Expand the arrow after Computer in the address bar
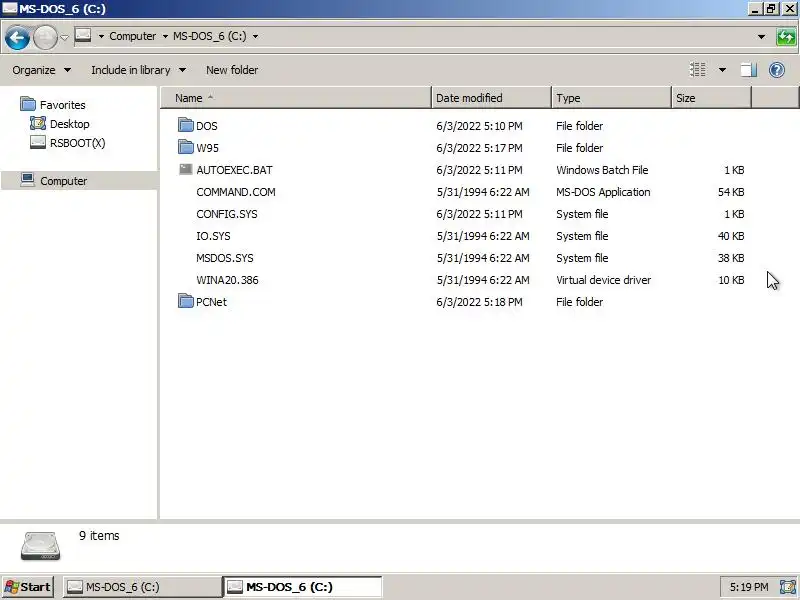Screen dimensions: 800x600 165,36
